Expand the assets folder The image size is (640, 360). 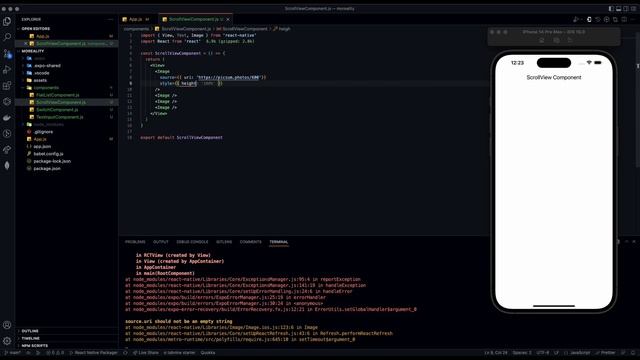67,80
